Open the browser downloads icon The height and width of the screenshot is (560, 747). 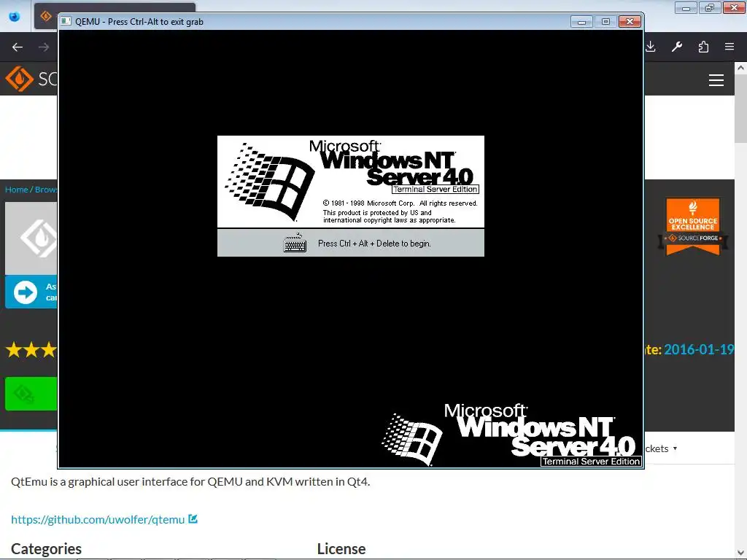click(650, 47)
